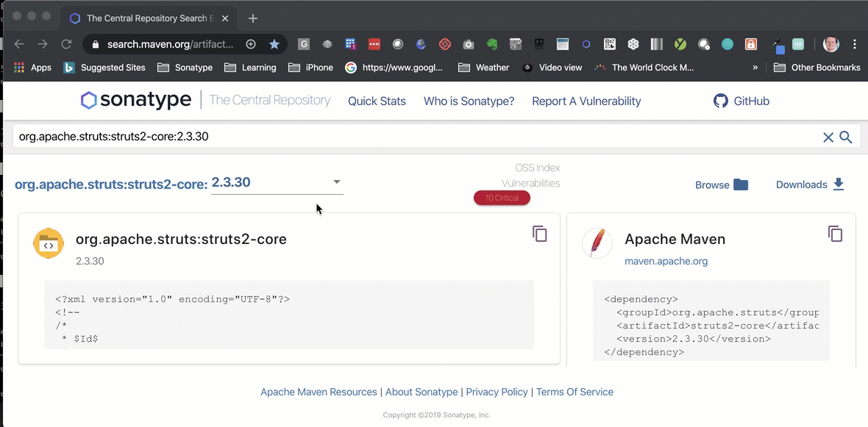The height and width of the screenshot is (427, 868).
Task: Click the Sonatype hexagon extension icon
Action: [x=586, y=44]
